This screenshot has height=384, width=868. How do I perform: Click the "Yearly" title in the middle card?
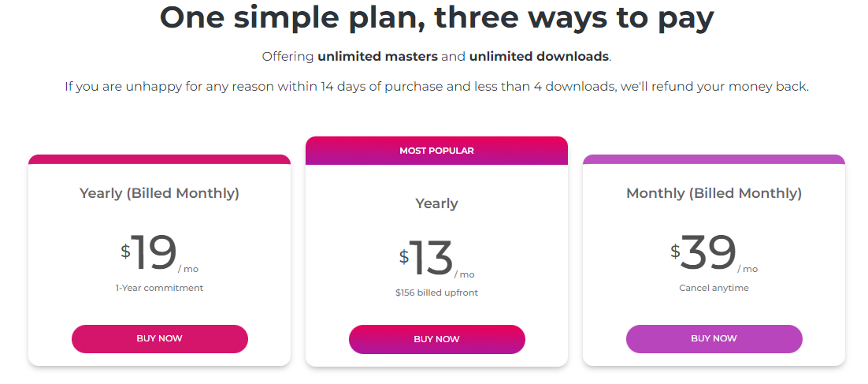tap(437, 203)
